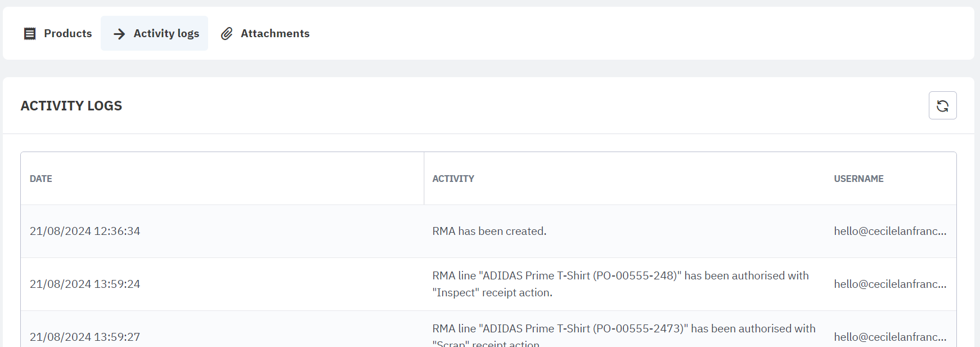Viewport: 980px width, 347px height.
Task: Click the ACTIVITY LOGS panel heading
Action: tap(71, 106)
